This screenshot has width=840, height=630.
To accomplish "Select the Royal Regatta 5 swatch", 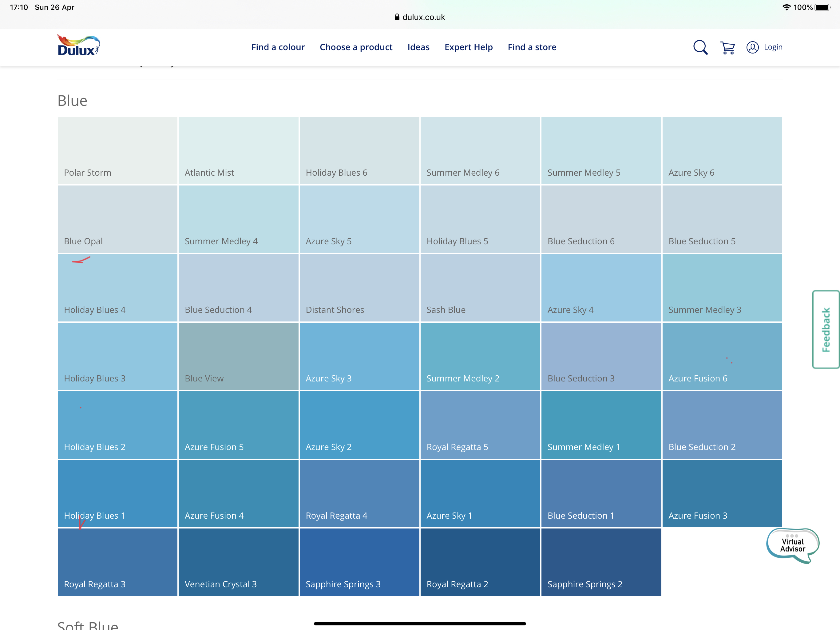I will coord(480,425).
